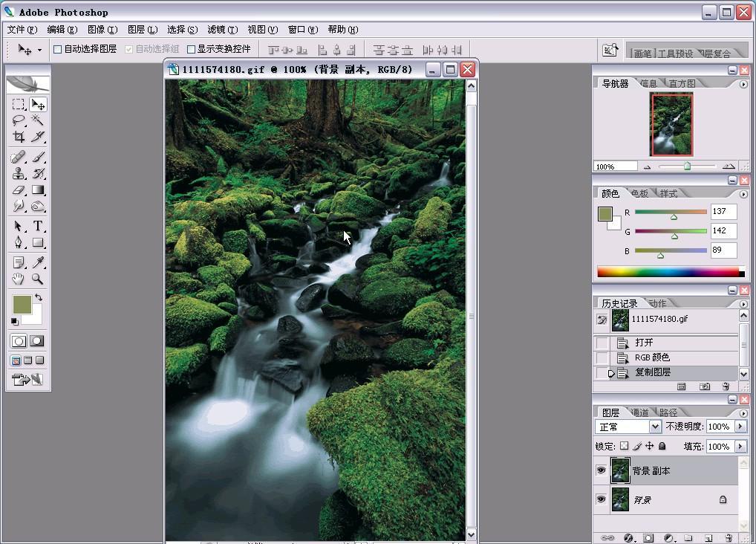Toggle lock image pixels (brush icon)
Image resolution: width=756 pixels, height=544 pixels.
[637, 446]
